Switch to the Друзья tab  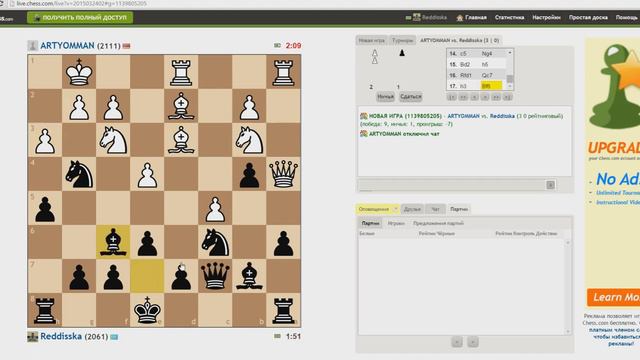412,209
